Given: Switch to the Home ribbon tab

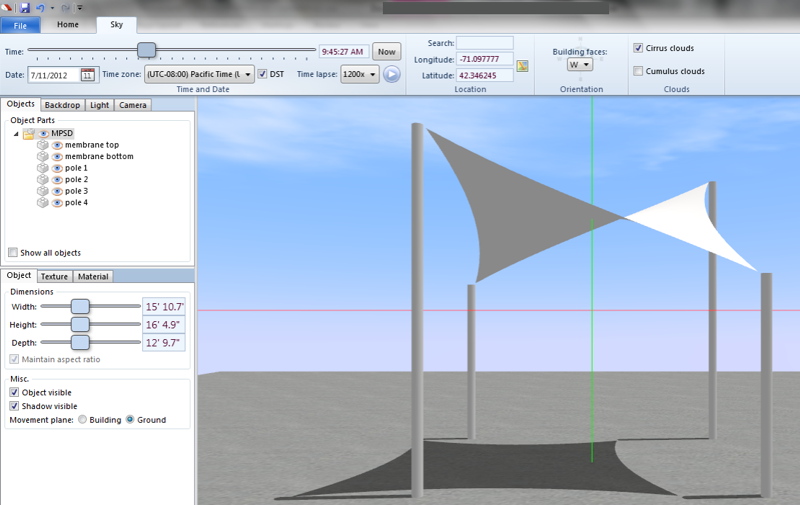Looking at the screenshot, I should 68,23.
